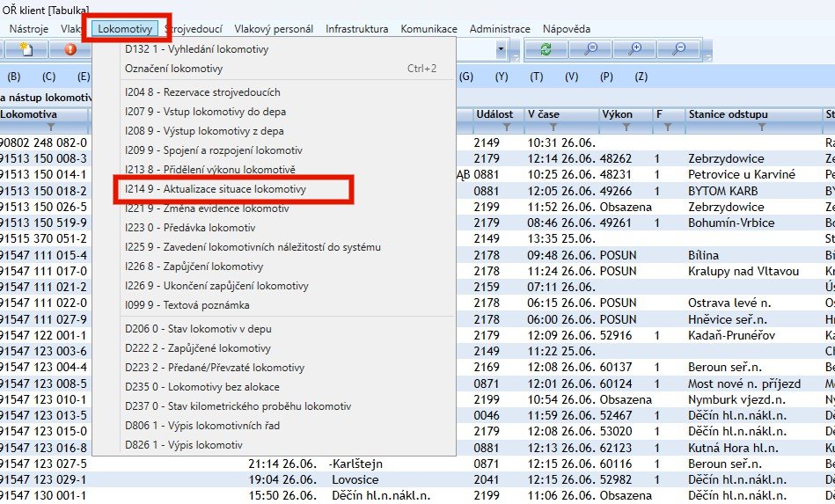Screen dimensions: 835x504
Task: Click filter icon under Událost column
Action: [x=508, y=128]
